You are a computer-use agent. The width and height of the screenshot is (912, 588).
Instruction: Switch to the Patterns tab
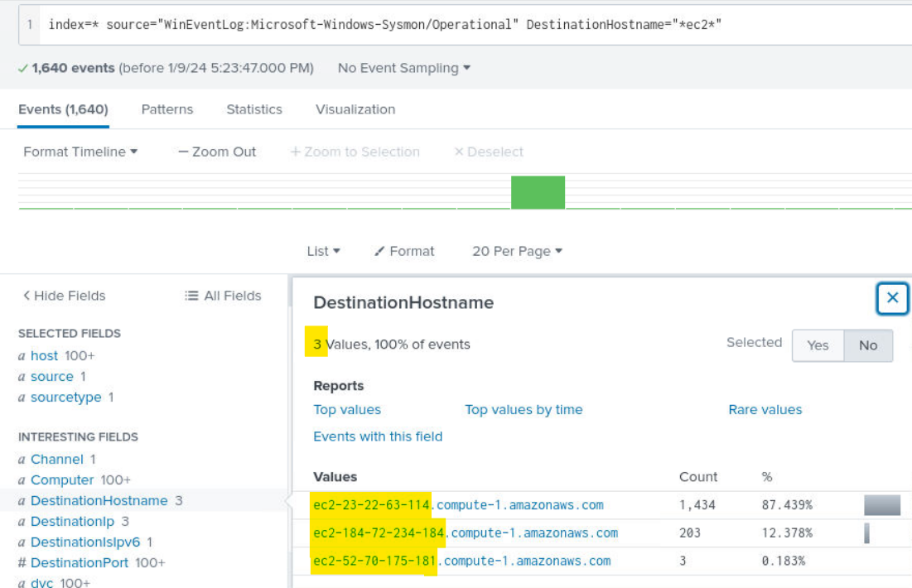click(x=167, y=109)
